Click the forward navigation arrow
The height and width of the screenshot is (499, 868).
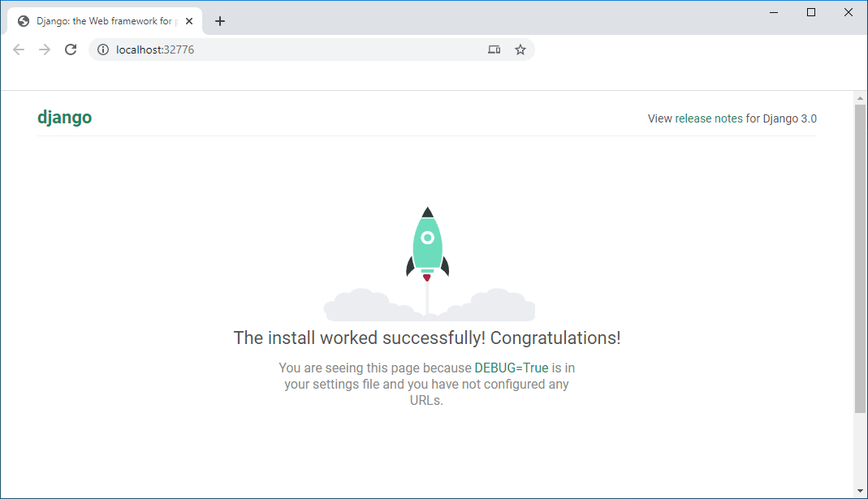pyautogui.click(x=45, y=49)
